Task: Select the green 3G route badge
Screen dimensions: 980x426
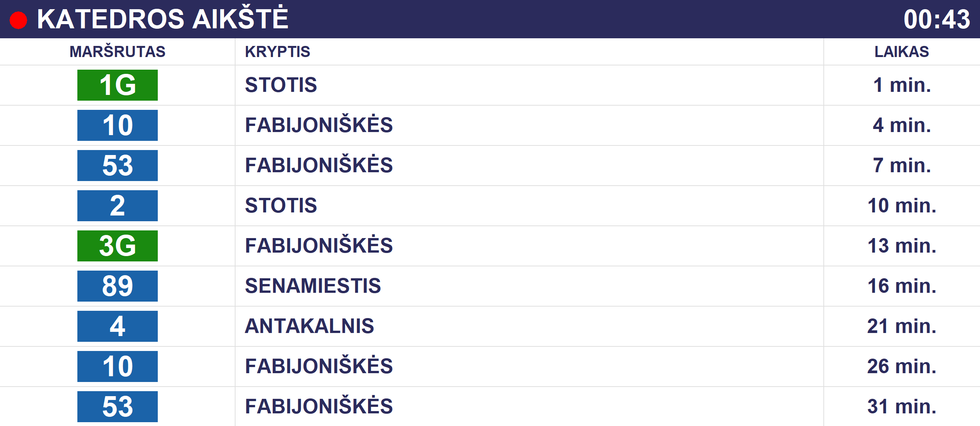Action: [118, 246]
